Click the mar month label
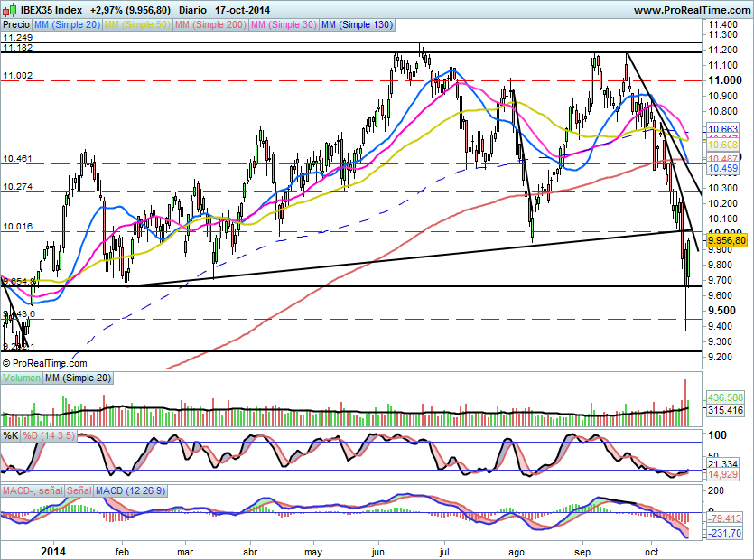 185,552
